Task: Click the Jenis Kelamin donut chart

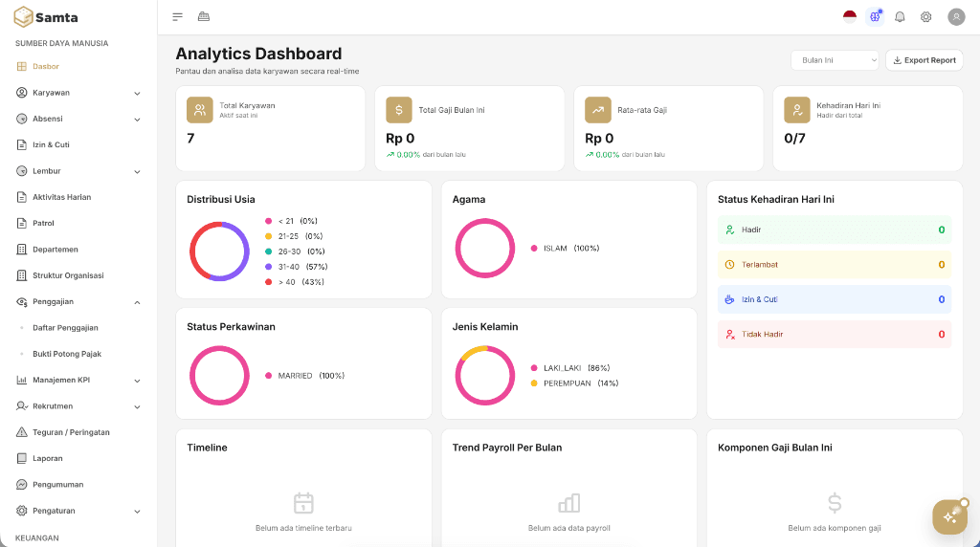Action: 485,376
